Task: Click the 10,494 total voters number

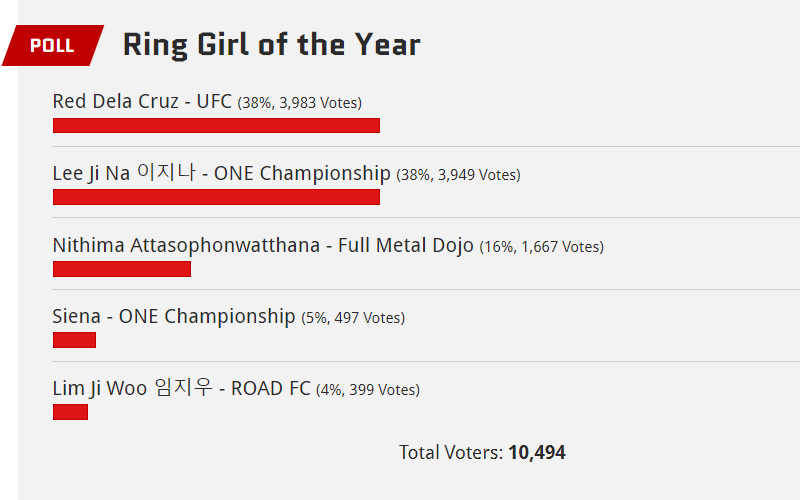Action: point(537,453)
